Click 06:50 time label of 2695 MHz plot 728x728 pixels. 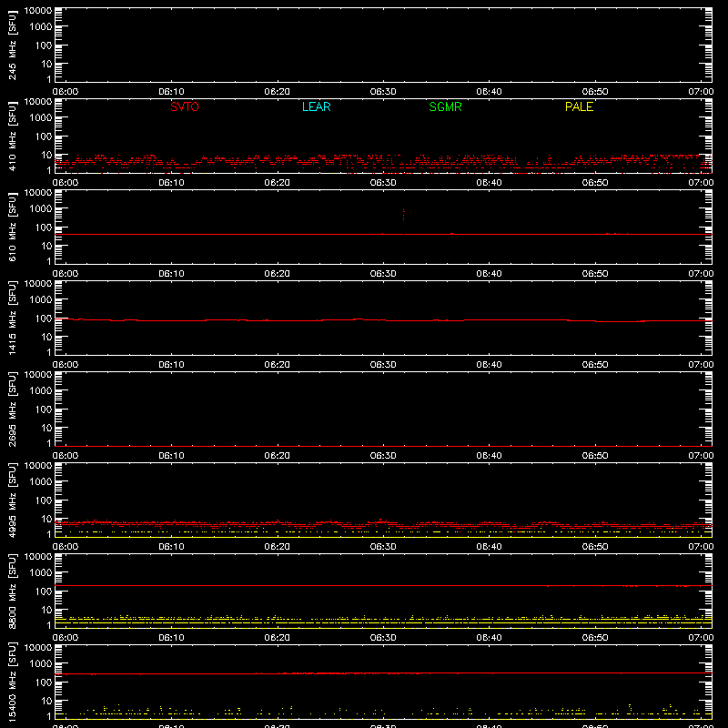pyautogui.click(x=595, y=456)
